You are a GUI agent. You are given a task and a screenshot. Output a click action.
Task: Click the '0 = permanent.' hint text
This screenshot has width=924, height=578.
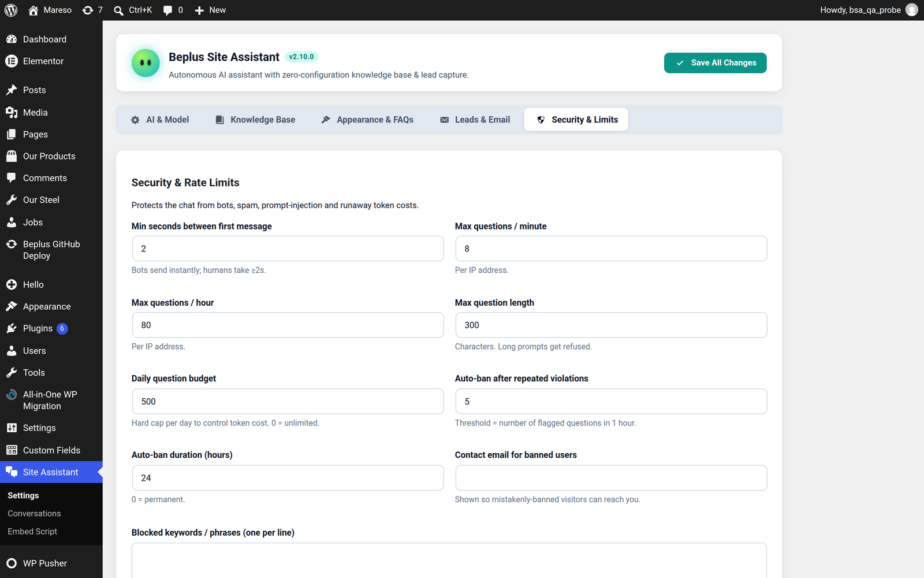[158, 499]
